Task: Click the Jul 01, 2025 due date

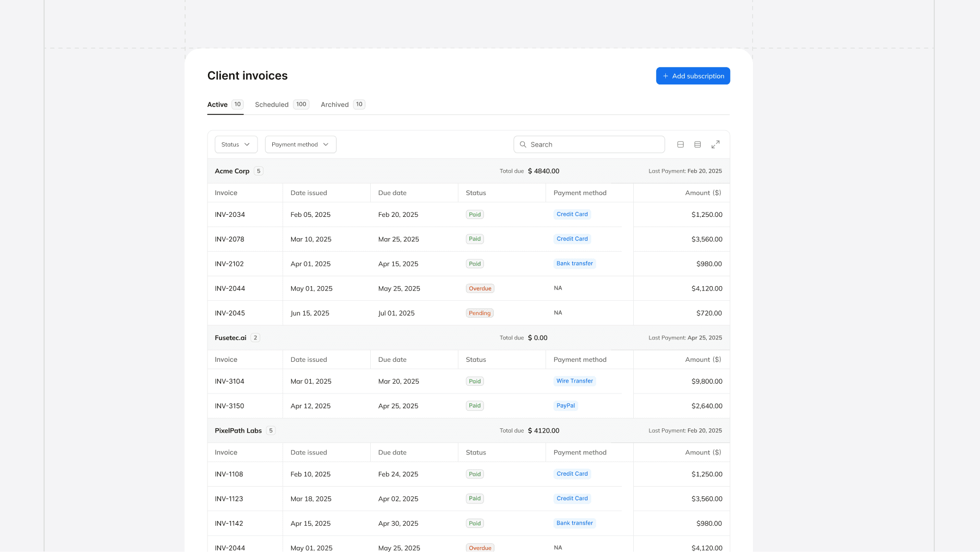Action: tap(396, 313)
